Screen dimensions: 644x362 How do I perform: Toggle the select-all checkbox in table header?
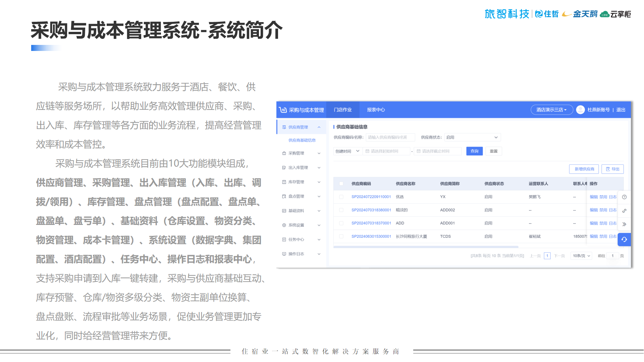(x=341, y=184)
